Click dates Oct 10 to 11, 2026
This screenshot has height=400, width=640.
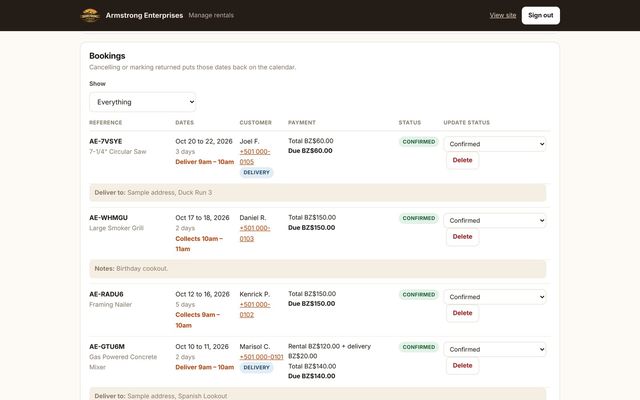pyautogui.click(x=202, y=347)
